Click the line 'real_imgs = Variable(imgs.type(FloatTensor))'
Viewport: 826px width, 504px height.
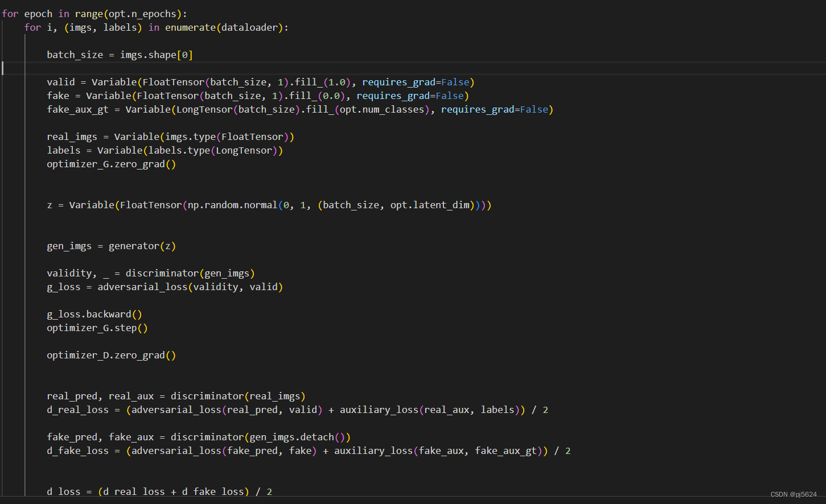click(171, 137)
